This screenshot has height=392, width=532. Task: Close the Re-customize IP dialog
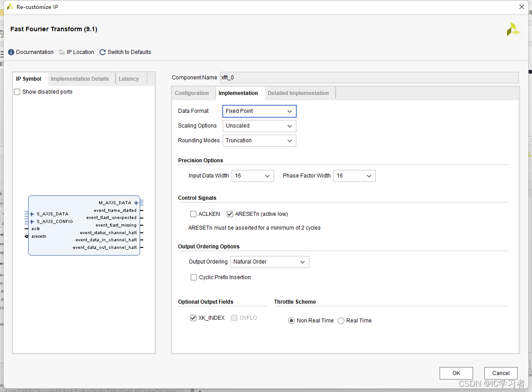tap(521, 7)
